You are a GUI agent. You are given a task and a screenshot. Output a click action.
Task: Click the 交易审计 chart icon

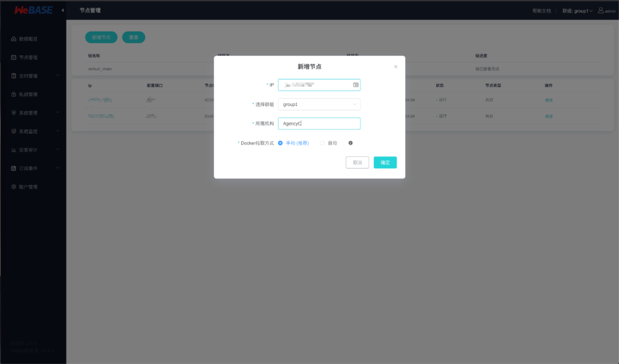click(x=14, y=150)
